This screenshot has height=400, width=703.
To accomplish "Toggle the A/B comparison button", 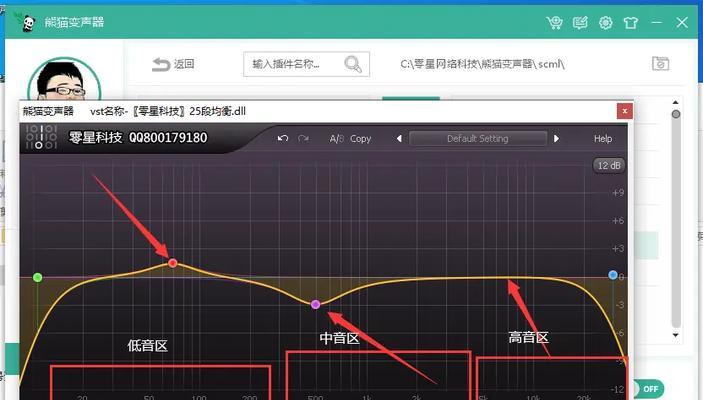I will click(x=336, y=139).
